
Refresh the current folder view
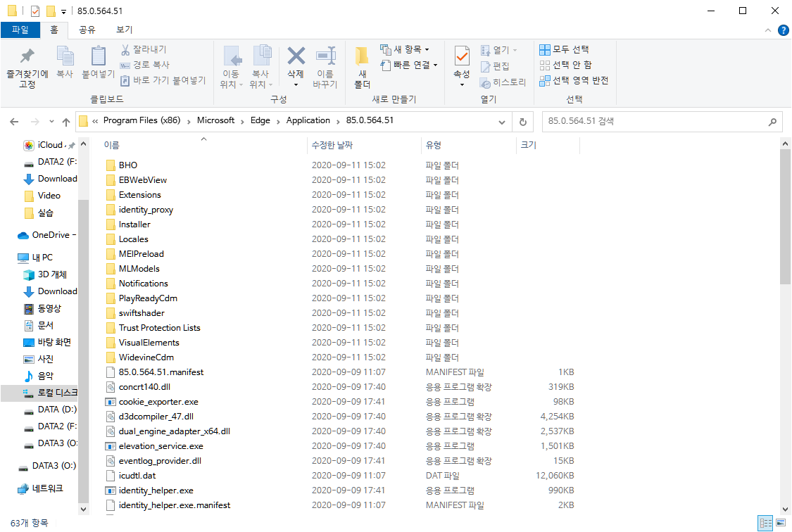[x=523, y=122]
